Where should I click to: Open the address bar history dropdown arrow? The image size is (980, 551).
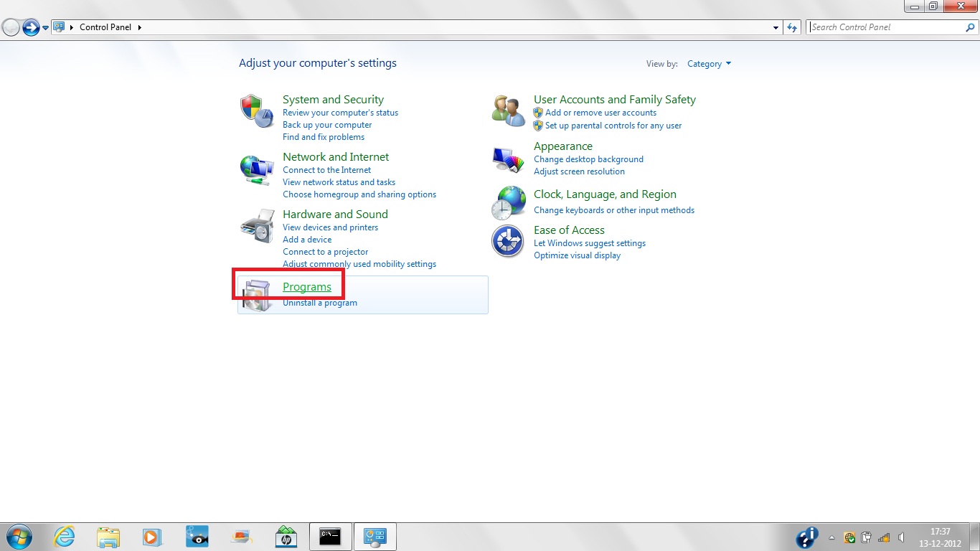click(x=776, y=27)
